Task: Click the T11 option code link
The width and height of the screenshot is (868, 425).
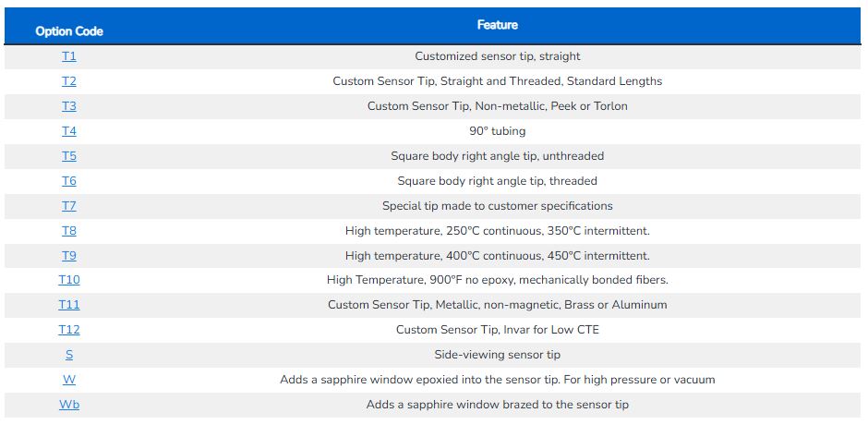Action: [x=69, y=305]
